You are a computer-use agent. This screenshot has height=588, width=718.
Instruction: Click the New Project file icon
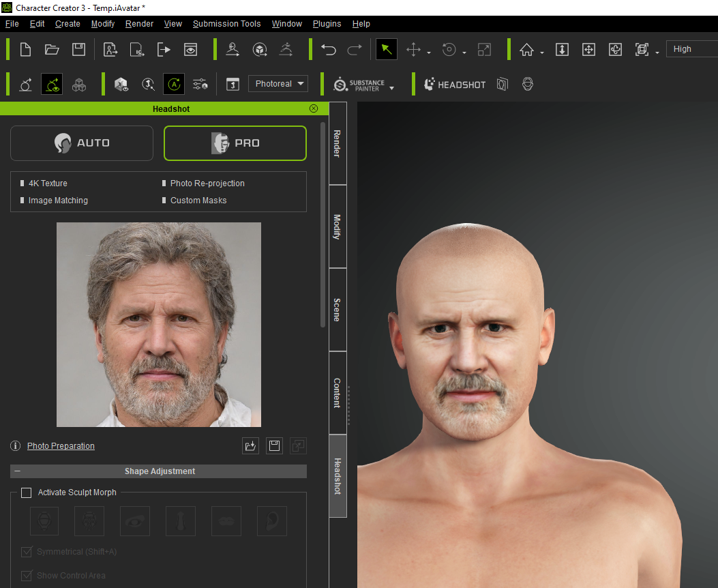coord(25,49)
